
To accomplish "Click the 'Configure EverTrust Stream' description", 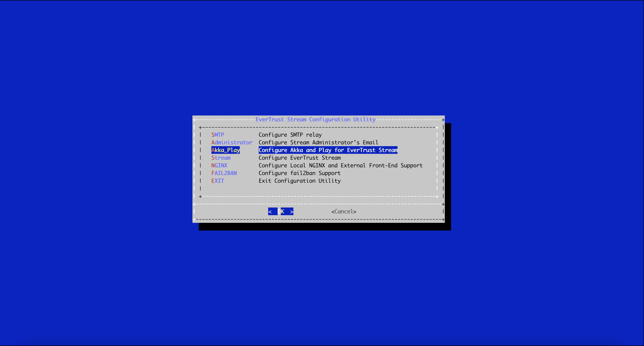I will (299, 158).
